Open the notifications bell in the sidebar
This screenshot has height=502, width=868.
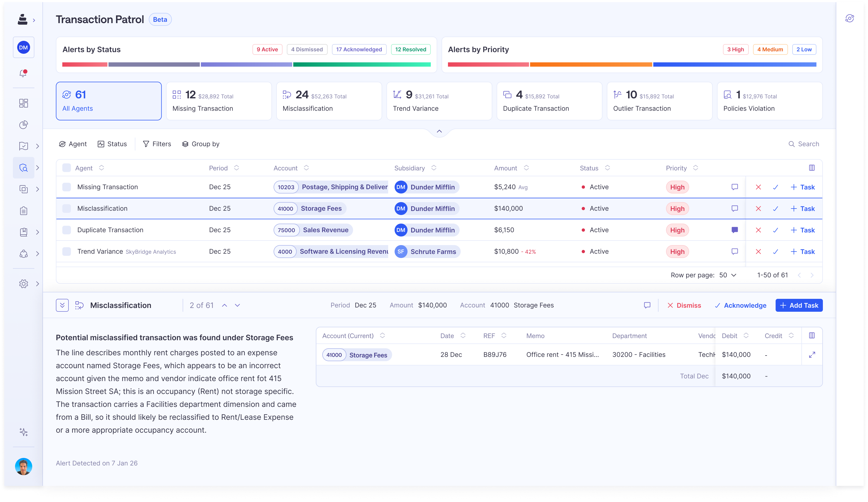click(23, 73)
